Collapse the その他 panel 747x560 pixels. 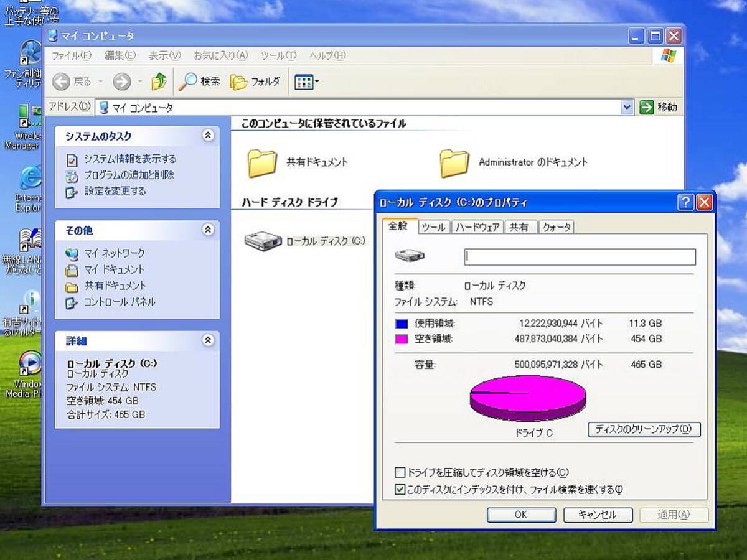[x=208, y=230]
